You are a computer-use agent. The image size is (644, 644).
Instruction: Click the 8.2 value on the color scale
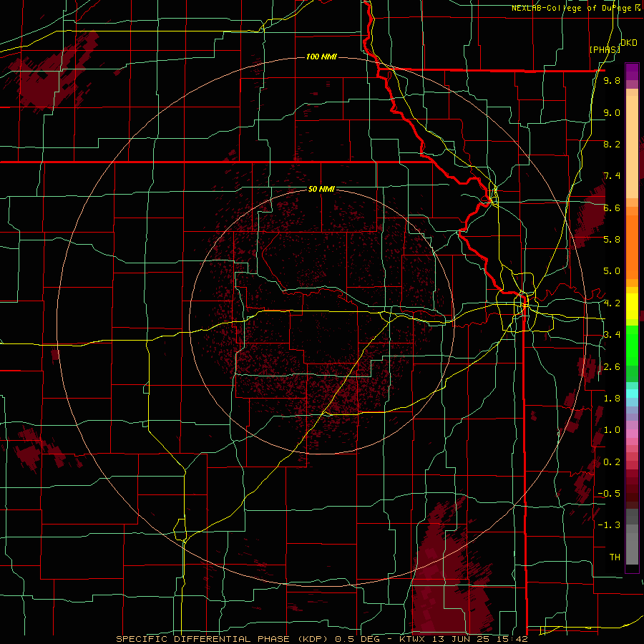pos(612,144)
